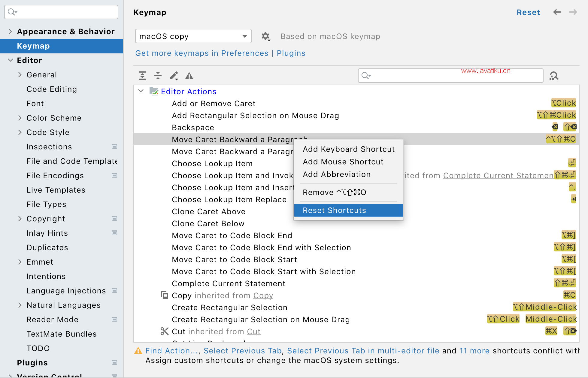Select 'Add Keyboard Shortcut' from context menu
The width and height of the screenshot is (588, 378).
348,149
